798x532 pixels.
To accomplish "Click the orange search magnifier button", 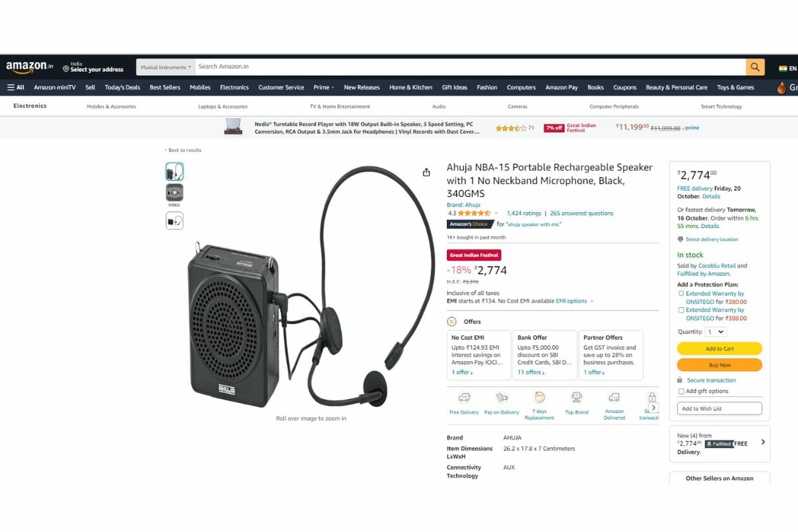I will 755,66.
